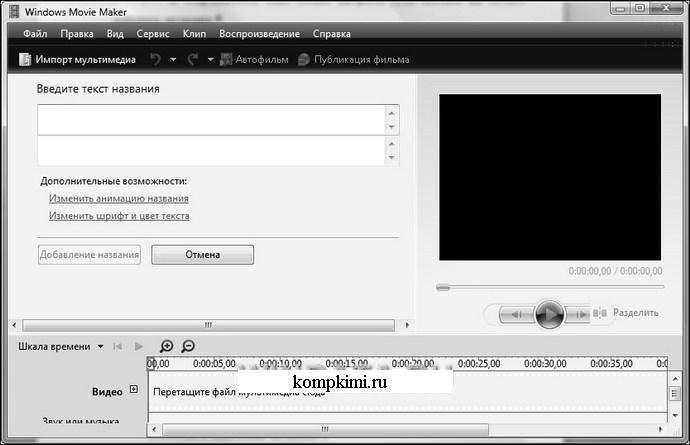This screenshot has height=445, width=690.
Task: Open the Воспроизведение menu
Action: point(258,33)
